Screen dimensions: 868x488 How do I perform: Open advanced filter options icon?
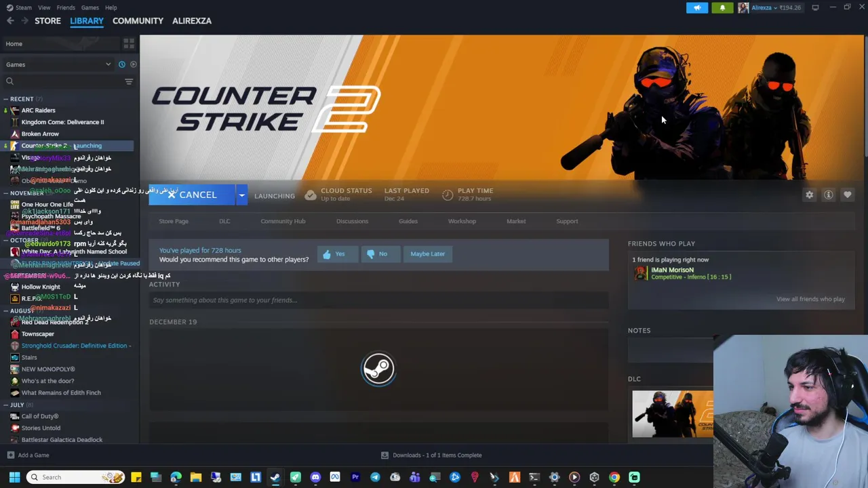point(129,81)
